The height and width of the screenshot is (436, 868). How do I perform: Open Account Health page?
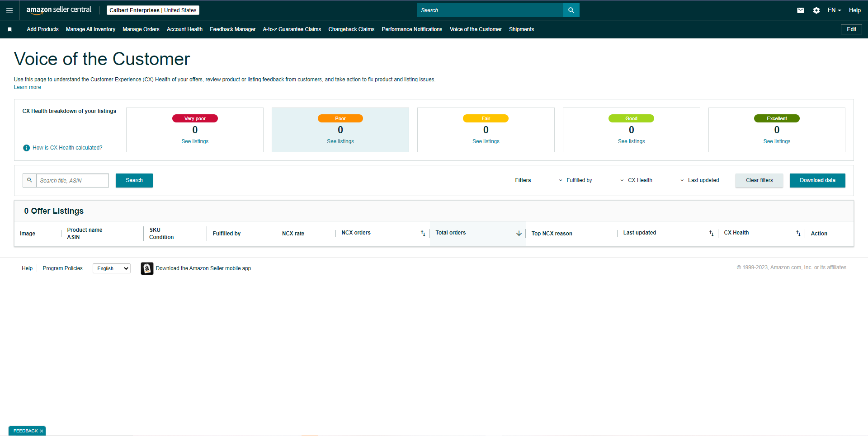pos(184,29)
